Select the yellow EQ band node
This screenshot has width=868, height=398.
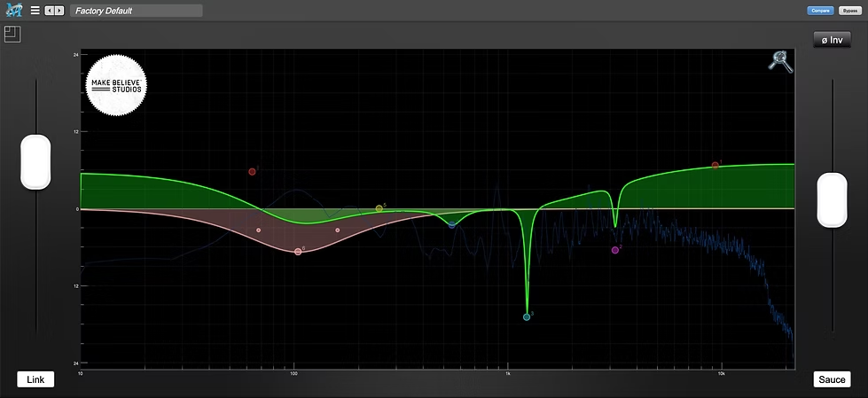coord(379,208)
